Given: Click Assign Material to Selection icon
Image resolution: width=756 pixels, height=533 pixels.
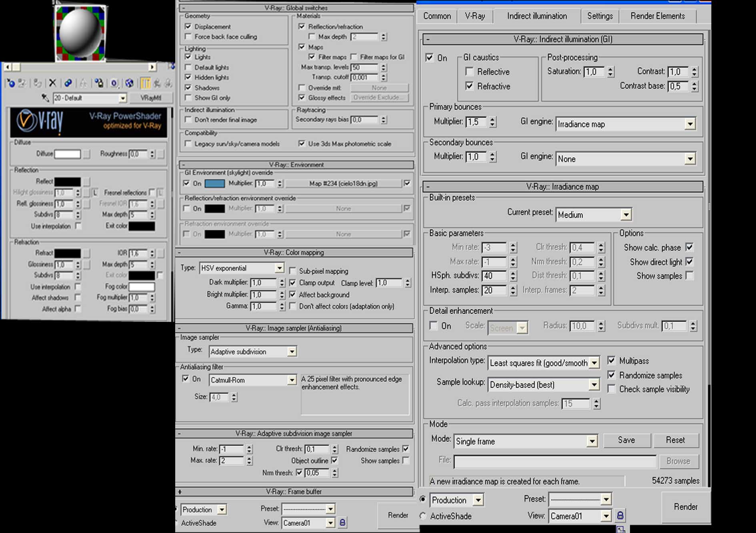Looking at the screenshot, I should click(38, 83).
